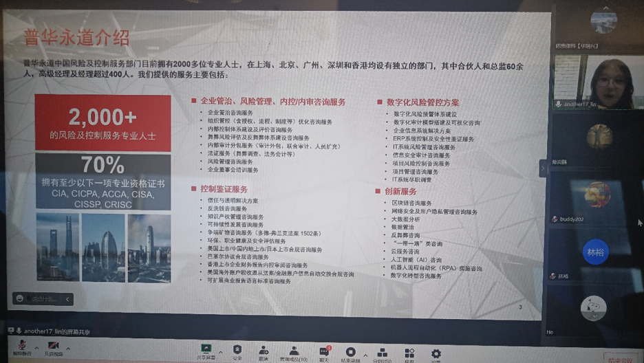Select 林裕 participant avatar tile
This screenshot has height=363, width=644.
pos(596,252)
